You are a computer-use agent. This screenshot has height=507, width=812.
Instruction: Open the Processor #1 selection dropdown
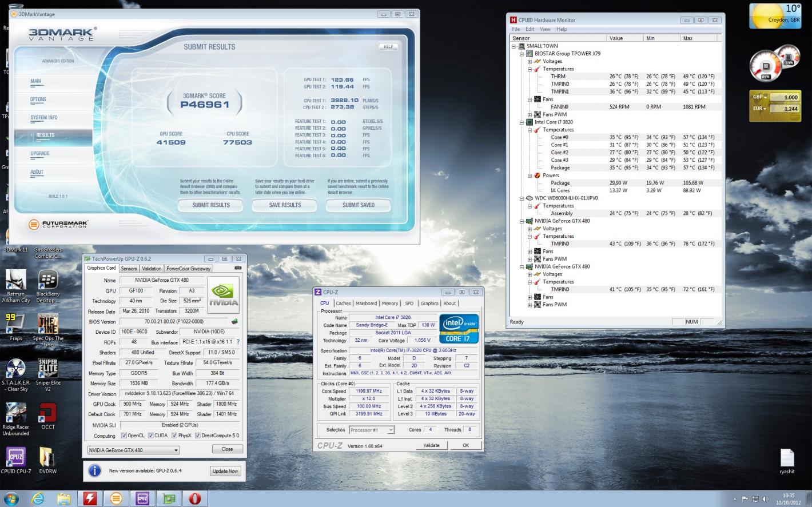point(371,430)
